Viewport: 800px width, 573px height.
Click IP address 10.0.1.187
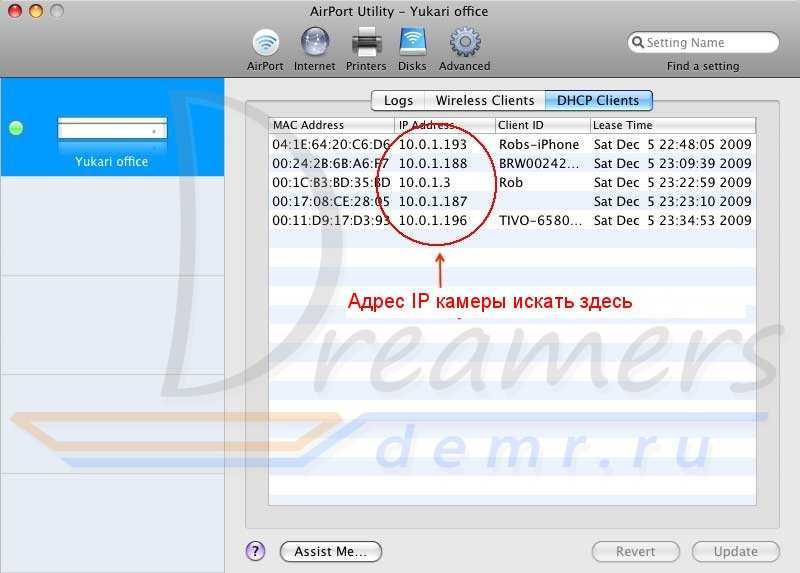pyautogui.click(x=433, y=201)
